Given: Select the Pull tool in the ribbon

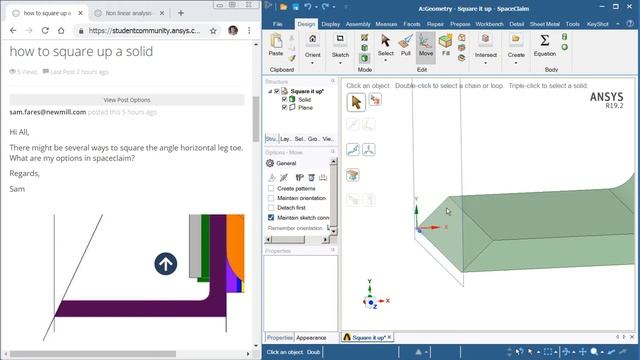Looking at the screenshot, I should (405, 45).
